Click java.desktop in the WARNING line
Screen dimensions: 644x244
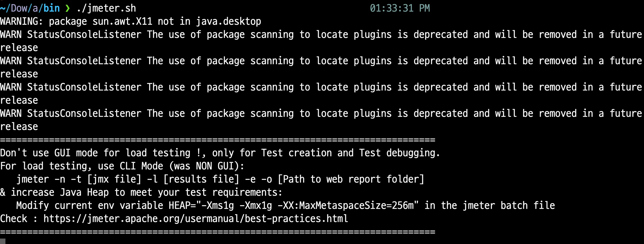(229, 22)
